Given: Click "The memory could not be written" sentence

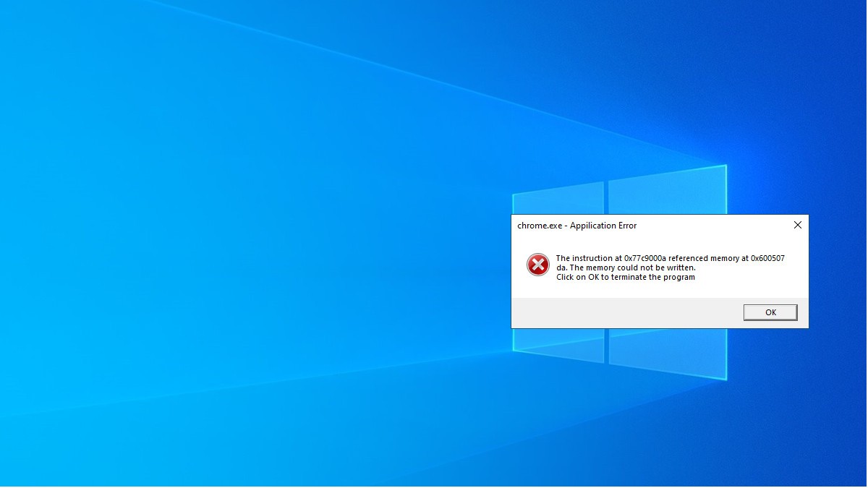Looking at the screenshot, I should pyautogui.click(x=633, y=267).
